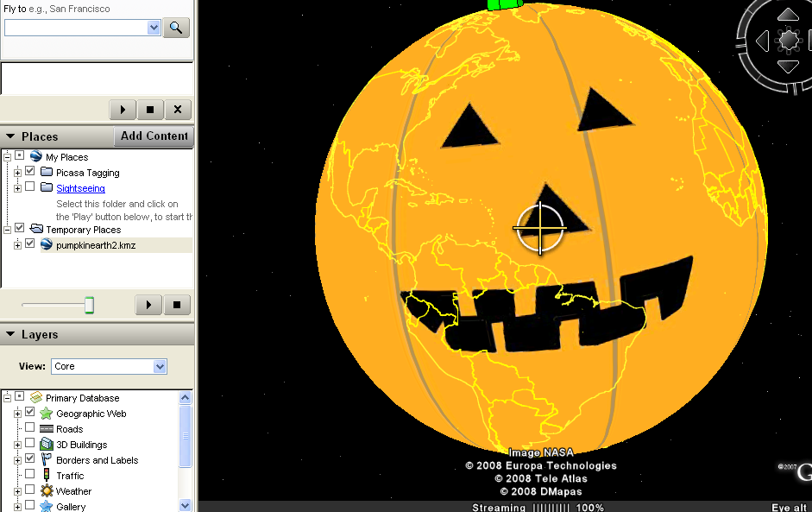Toggle the My Places checkbox
This screenshot has height=512, width=812.
pyautogui.click(x=19, y=155)
